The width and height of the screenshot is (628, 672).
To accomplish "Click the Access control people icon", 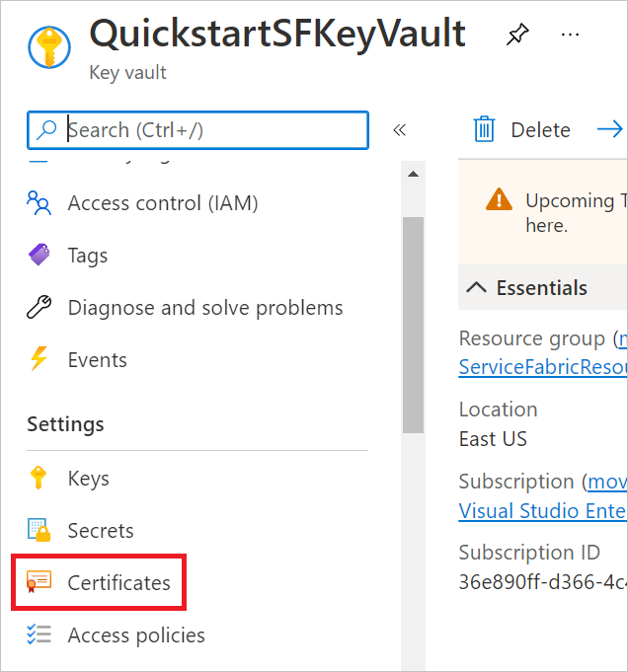I will point(39,202).
